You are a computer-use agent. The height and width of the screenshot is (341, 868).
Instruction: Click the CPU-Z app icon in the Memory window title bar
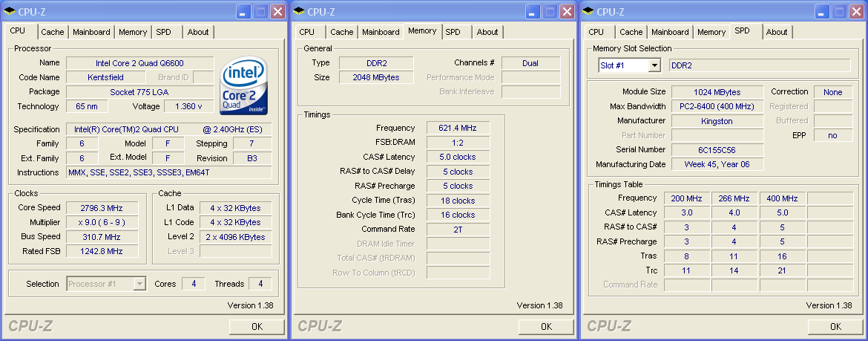point(299,11)
